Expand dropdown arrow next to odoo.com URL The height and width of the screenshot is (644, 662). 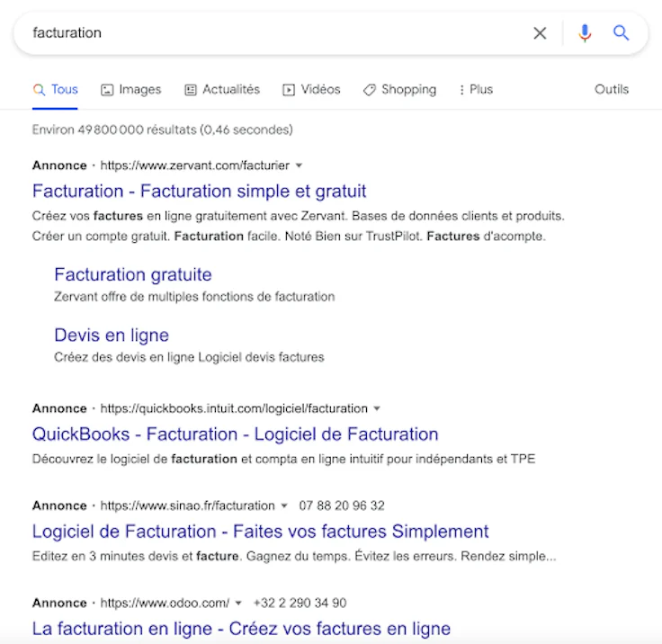[x=238, y=603]
